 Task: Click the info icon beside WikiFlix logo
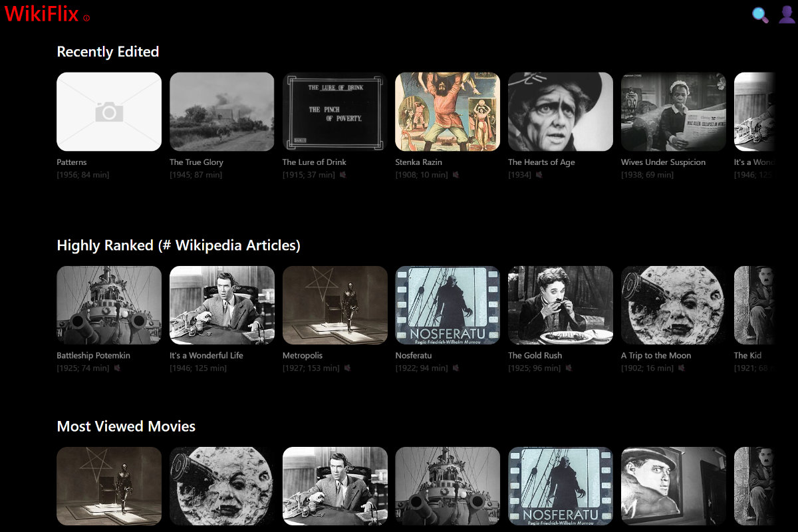click(x=86, y=18)
